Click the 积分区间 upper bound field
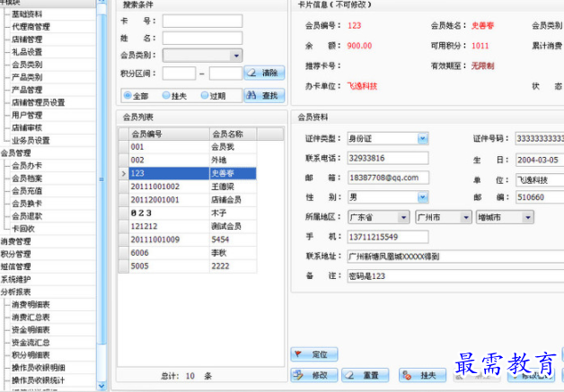This screenshot has height=392, width=564. pos(225,74)
